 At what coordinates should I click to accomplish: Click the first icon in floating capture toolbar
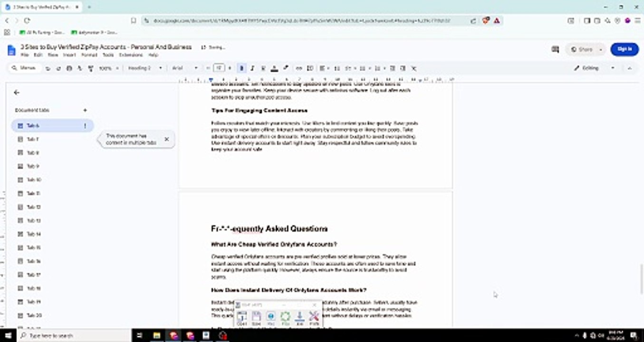click(x=242, y=317)
